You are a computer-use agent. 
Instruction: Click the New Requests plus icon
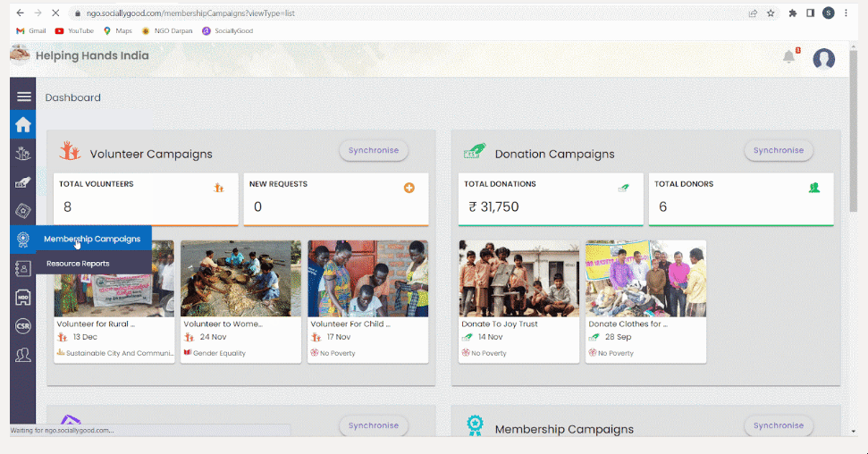pos(409,188)
